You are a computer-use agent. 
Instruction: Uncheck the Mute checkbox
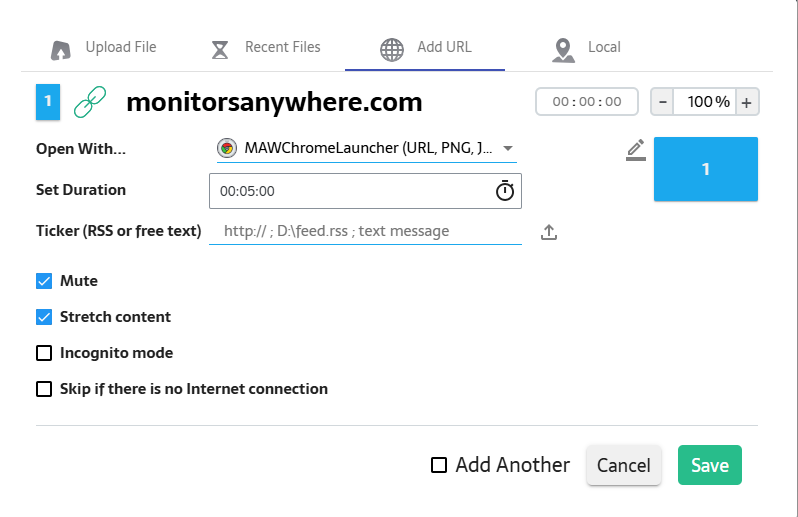[44, 281]
